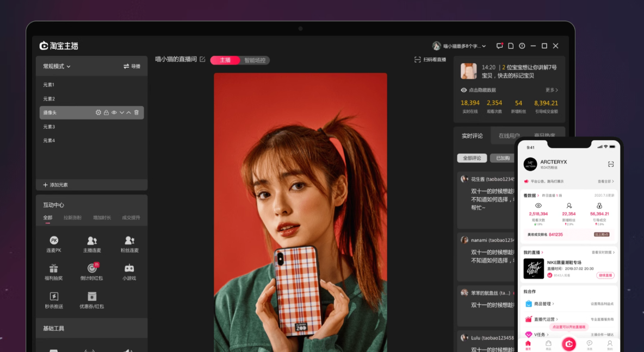Tap 继续直播 button in phone
This screenshot has width=644, height=352.
(605, 275)
